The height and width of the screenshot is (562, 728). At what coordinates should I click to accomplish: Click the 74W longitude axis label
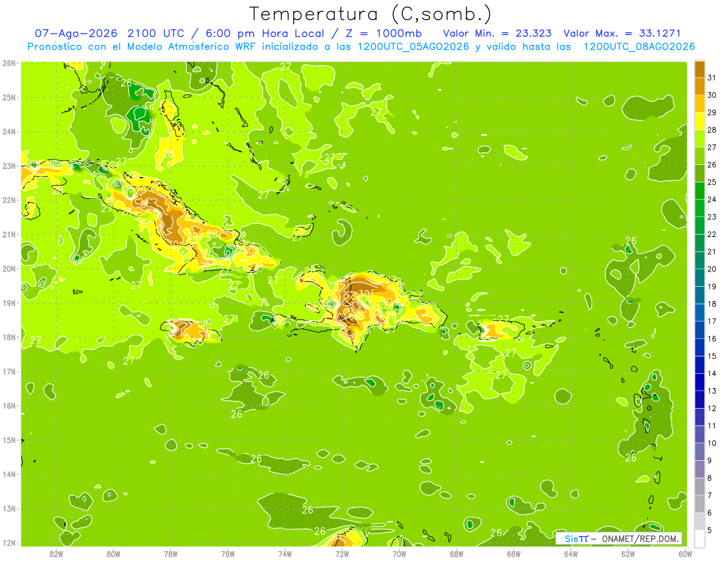click(285, 554)
